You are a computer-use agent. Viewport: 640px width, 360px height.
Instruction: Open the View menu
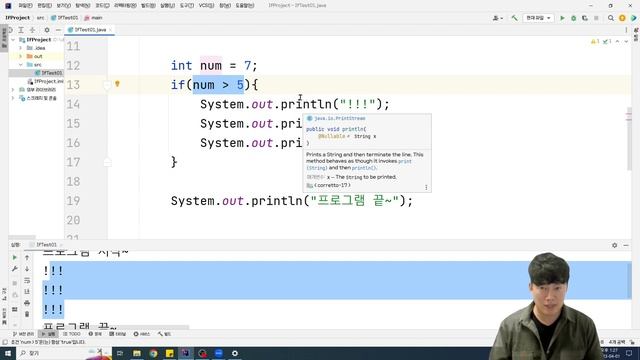[64, 6]
